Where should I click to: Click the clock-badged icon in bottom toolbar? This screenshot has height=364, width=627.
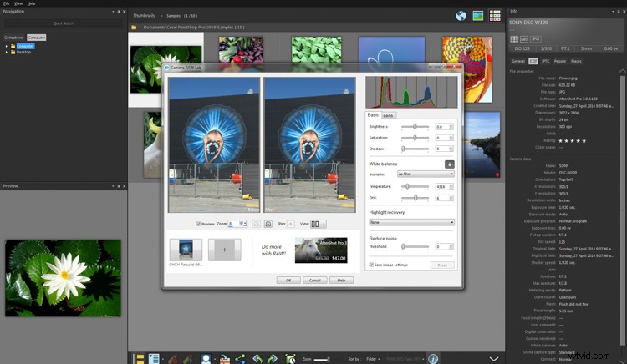pyautogui.click(x=290, y=358)
